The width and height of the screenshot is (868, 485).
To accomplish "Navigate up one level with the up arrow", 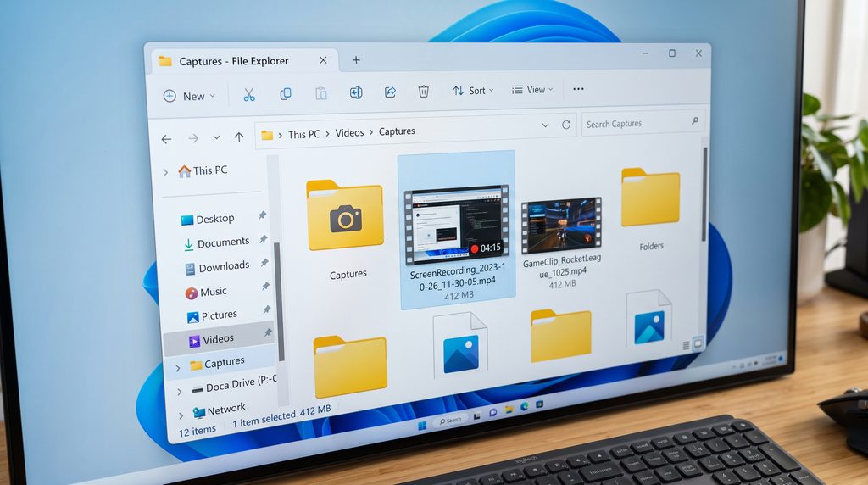I will click(x=238, y=137).
